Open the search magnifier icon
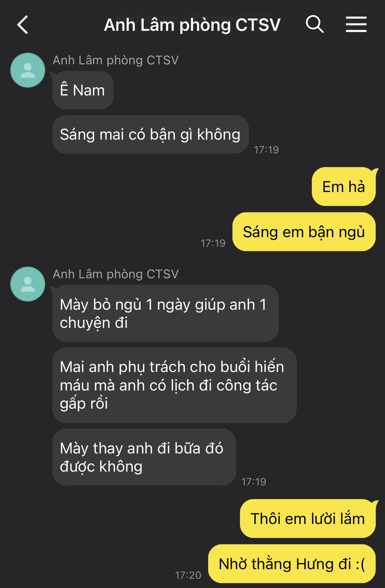385x588 pixels. [x=315, y=24]
